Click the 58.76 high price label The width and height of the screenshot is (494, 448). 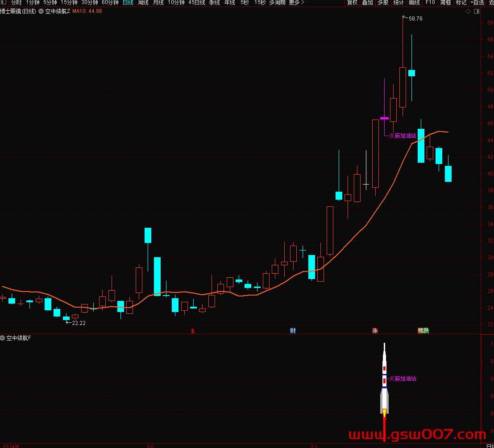[415, 19]
